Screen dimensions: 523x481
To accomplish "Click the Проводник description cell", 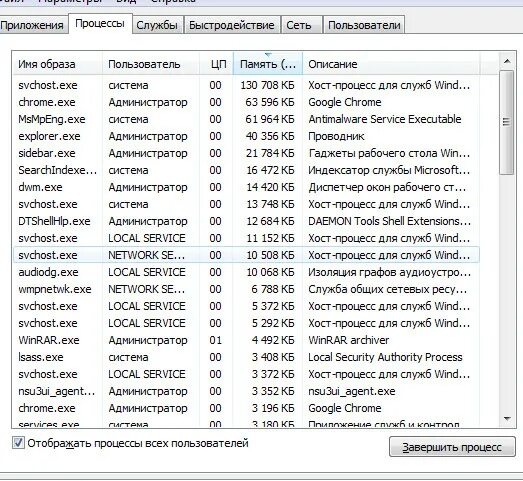I will (336, 136).
